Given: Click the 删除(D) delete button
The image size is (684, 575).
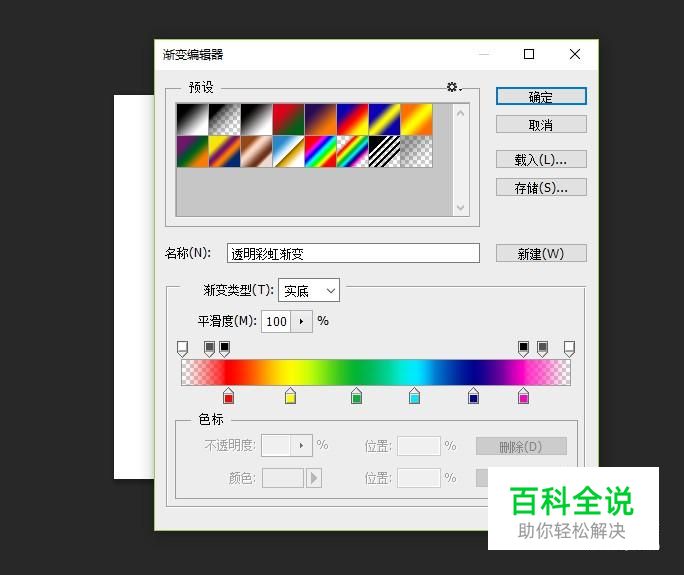Looking at the screenshot, I should coord(521,446).
